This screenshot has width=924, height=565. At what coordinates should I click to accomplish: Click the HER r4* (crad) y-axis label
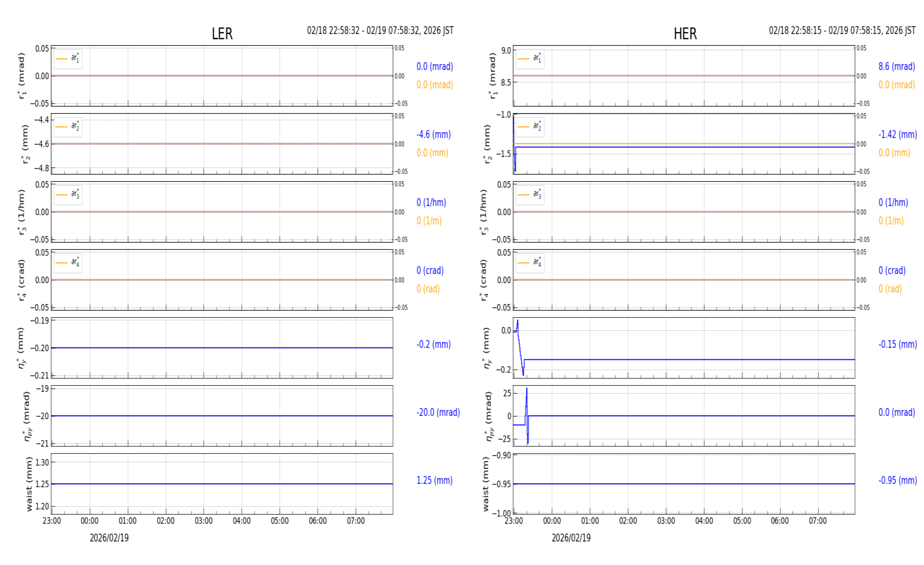(x=484, y=280)
